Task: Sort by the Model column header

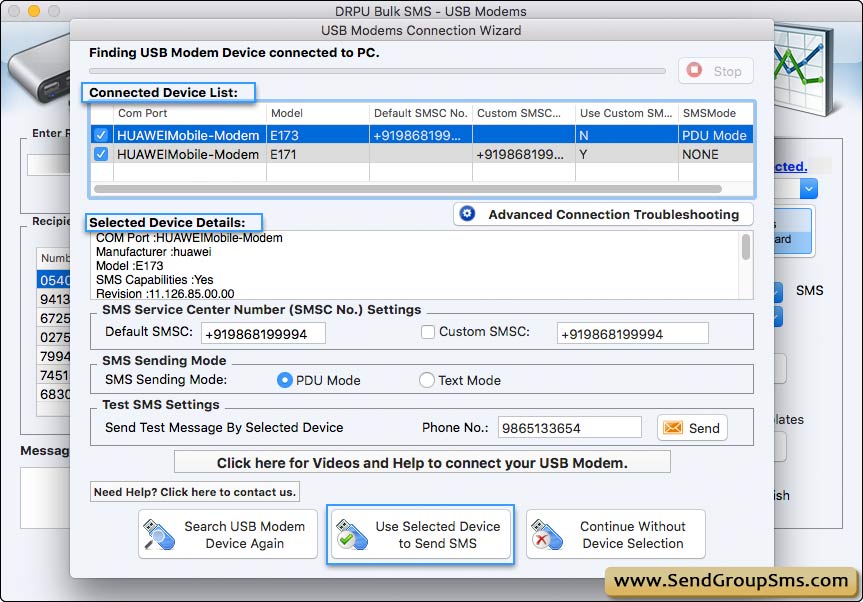Action: 318,113
